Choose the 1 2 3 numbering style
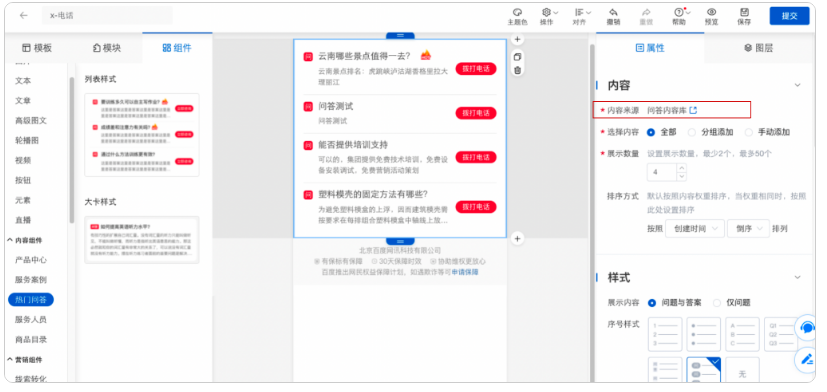Screen dimensions: 827x392 pyautogui.click(x=665, y=334)
